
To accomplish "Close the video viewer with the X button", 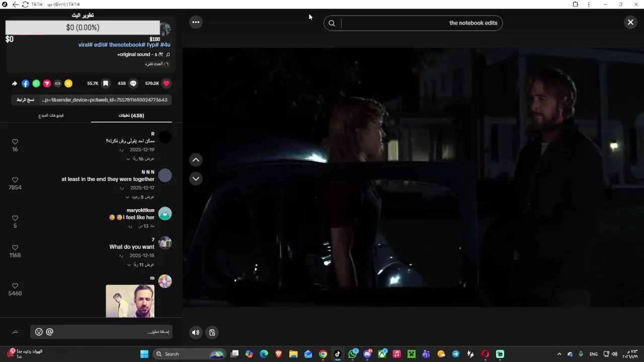I will pyautogui.click(x=630, y=22).
